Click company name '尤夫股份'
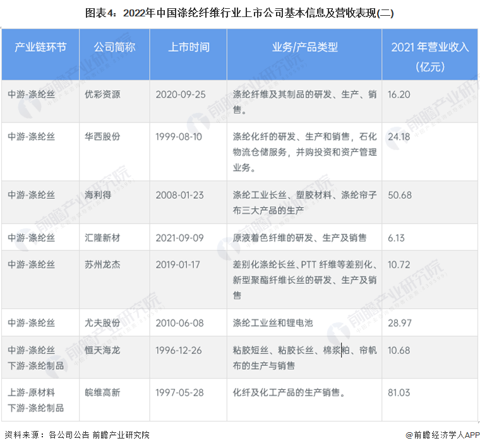Viewport: 480px width, 448px height. click(x=102, y=323)
